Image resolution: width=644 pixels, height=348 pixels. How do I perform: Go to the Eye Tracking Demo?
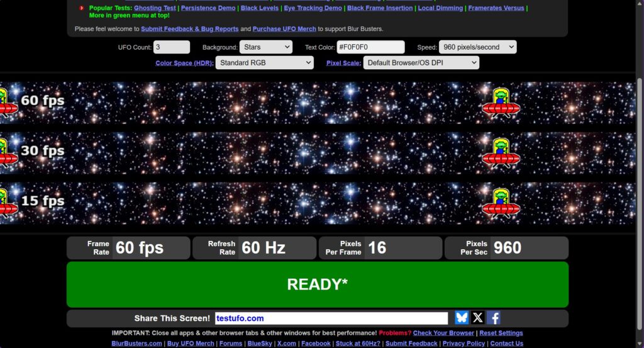(x=313, y=8)
